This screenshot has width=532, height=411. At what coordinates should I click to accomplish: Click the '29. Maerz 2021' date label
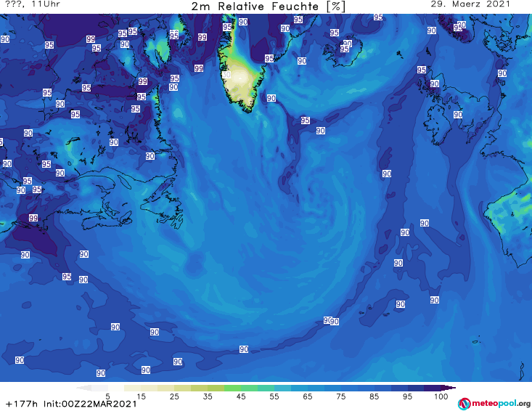pyautogui.click(x=470, y=4)
